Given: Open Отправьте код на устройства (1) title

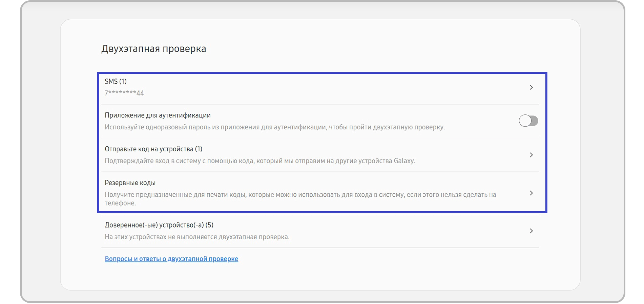Looking at the screenshot, I should (153, 149).
